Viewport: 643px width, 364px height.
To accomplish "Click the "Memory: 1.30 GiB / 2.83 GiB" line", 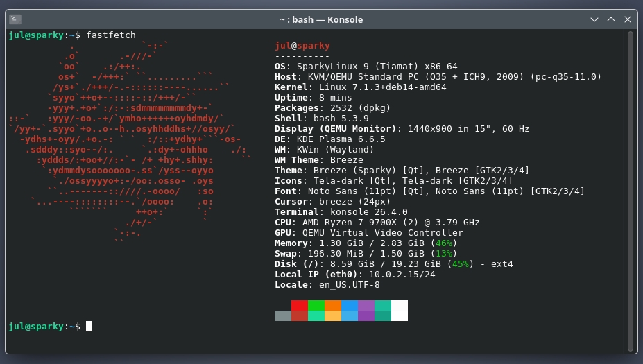I will (x=366, y=243).
